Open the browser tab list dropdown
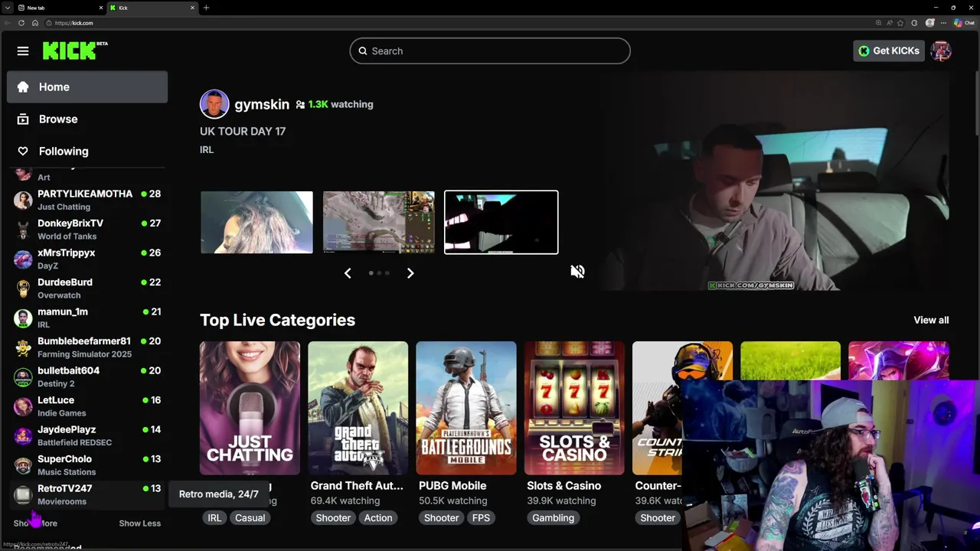The image size is (980, 551). [7, 8]
